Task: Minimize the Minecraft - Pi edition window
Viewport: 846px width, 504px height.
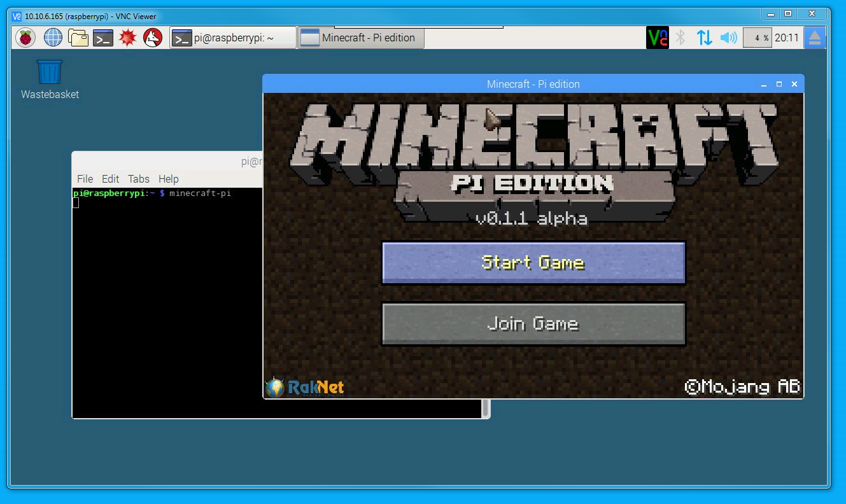Action: (x=764, y=84)
